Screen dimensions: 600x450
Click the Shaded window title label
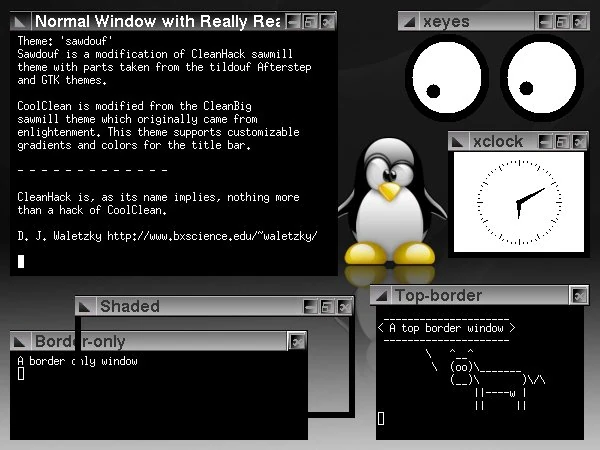(130, 307)
